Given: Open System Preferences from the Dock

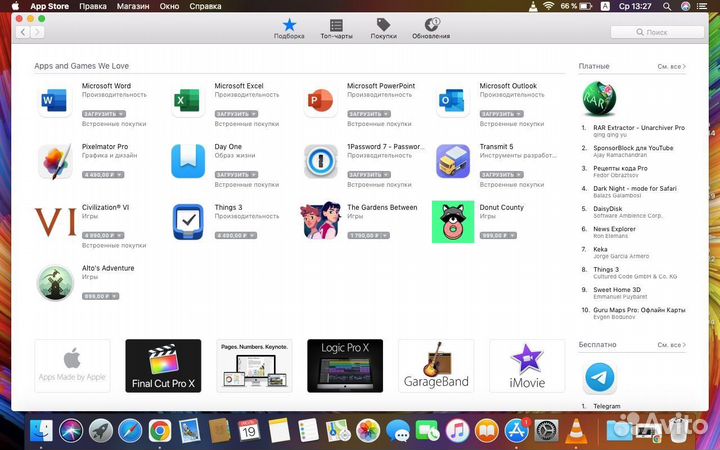Looking at the screenshot, I should point(546,432).
